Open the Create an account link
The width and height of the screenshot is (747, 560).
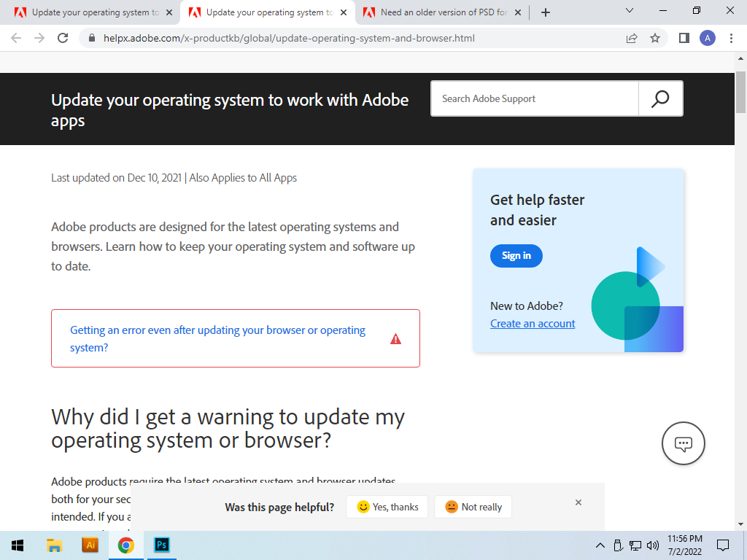click(x=532, y=323)
